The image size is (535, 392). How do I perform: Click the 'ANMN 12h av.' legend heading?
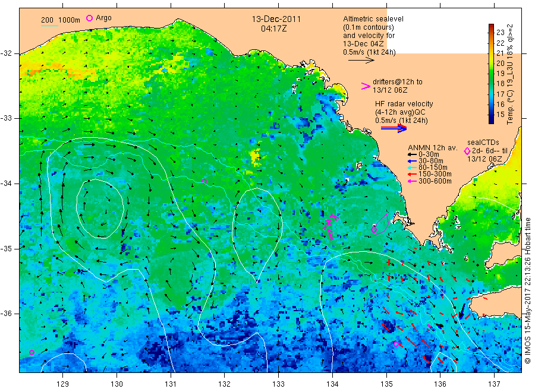pyautogui.click(x=433, y=148)
